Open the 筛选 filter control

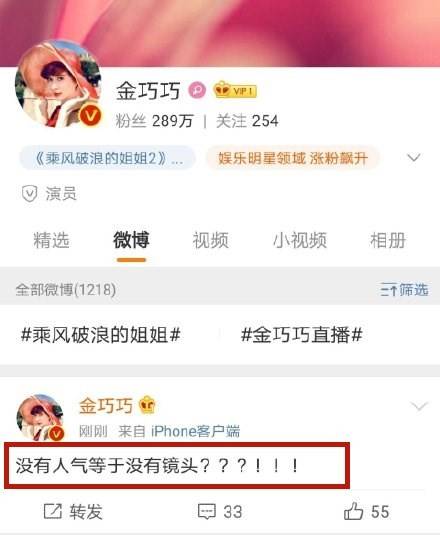click(404, 290)
